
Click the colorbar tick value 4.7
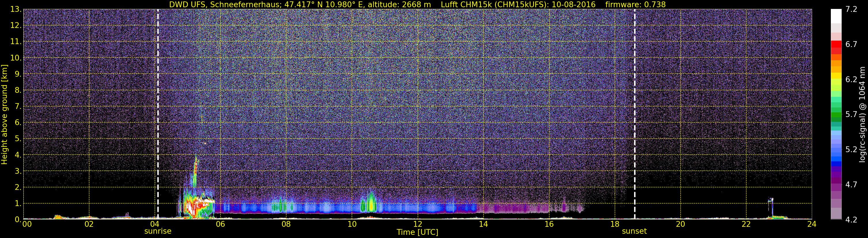pos(851,185)
